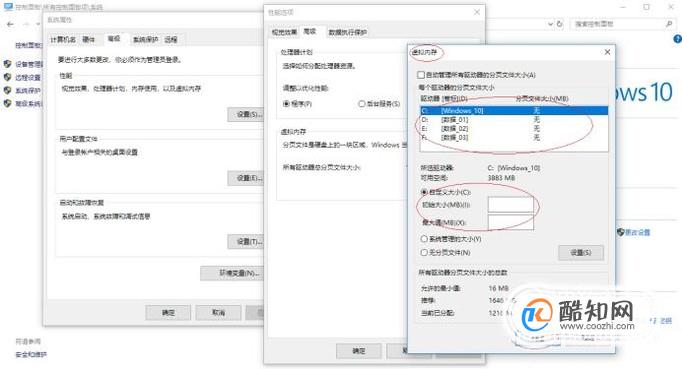This screenshot has width=682, height=369.
Task: Click 确定 in the 系统属性 window
Action: coord(168,312)
